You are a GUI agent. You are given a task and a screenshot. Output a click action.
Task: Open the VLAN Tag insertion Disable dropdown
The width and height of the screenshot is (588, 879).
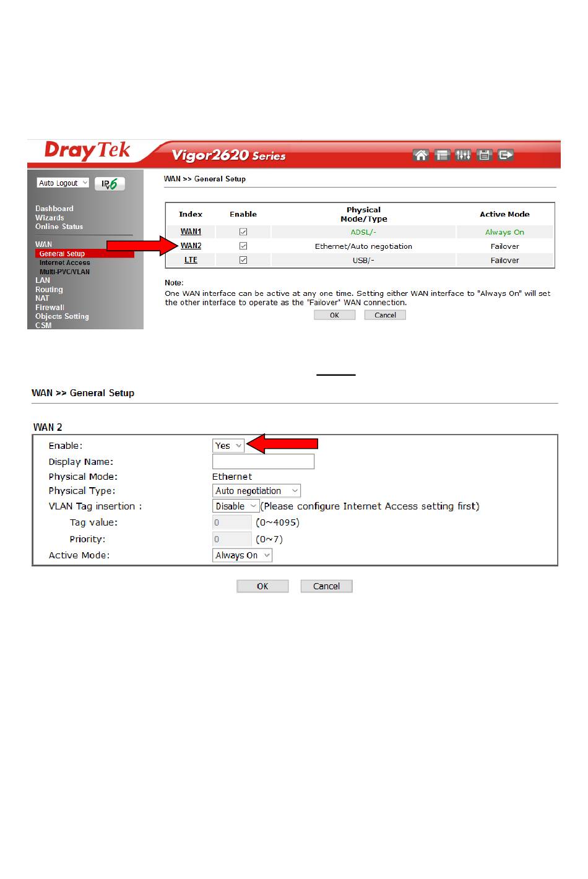[x=236, y=506]
